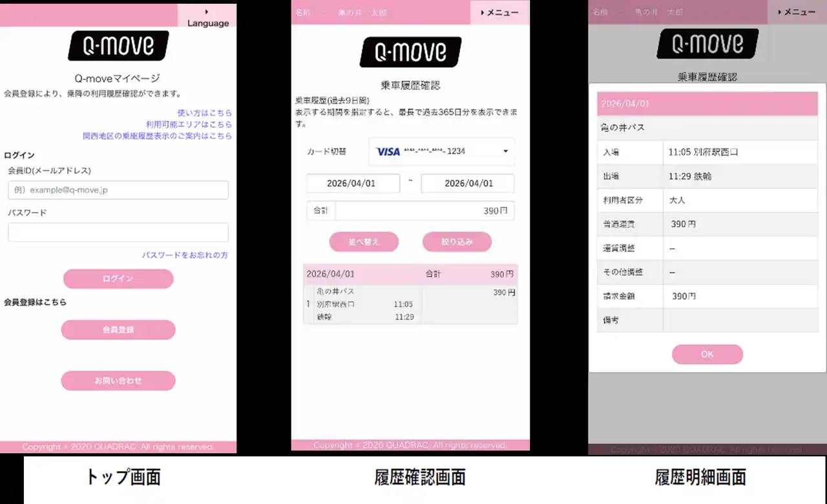Focus the パスワード input field
Viewport: 827px width, 504px height.
pos(118,233)
